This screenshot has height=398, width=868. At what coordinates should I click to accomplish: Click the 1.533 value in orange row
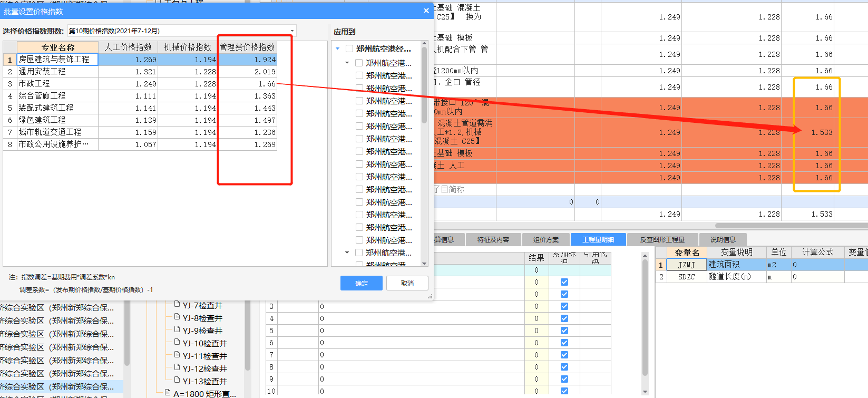tap(822, 132)
